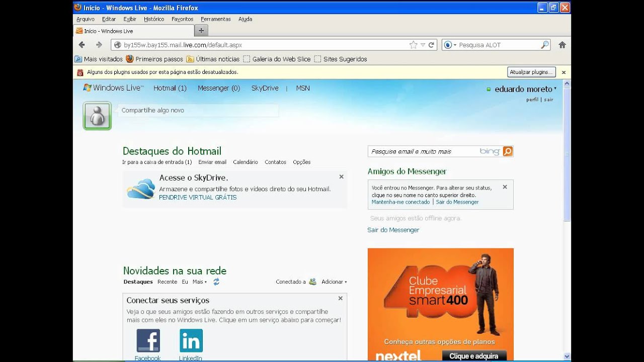The image size is (644, 362).
Task: Open the Arquivo menu
Action: [x=86, y=19]
